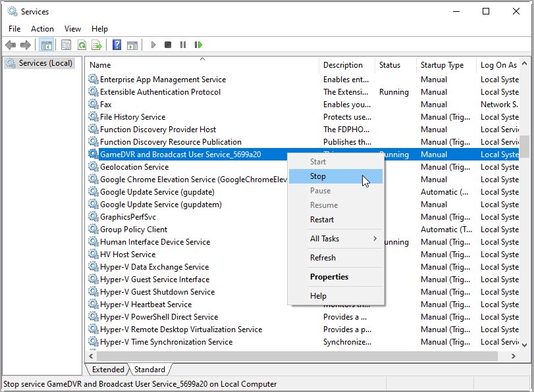Click the Export List toolbar icon
The height and width of the screenshot is (392, 534).
pyautogui.click(x=97, y=45)
